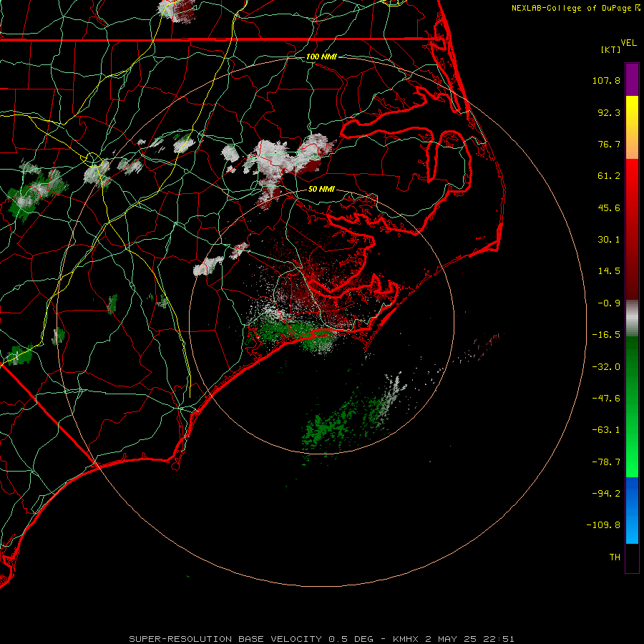
Task: Click the bright green color bar segment
Action: coord(632,406)
